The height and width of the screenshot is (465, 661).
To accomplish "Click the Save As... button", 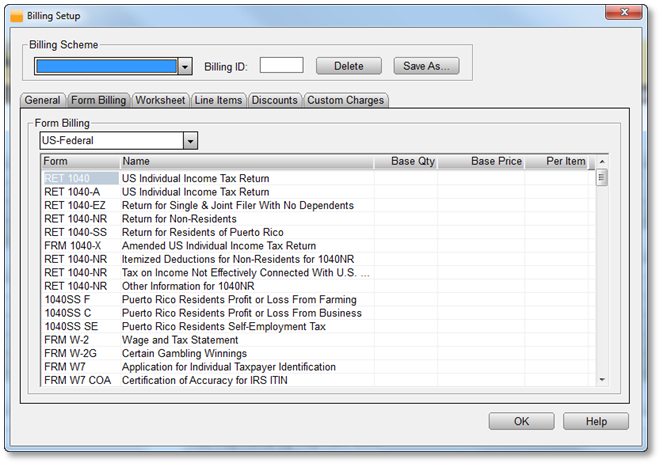I will [x=426, y=66].
